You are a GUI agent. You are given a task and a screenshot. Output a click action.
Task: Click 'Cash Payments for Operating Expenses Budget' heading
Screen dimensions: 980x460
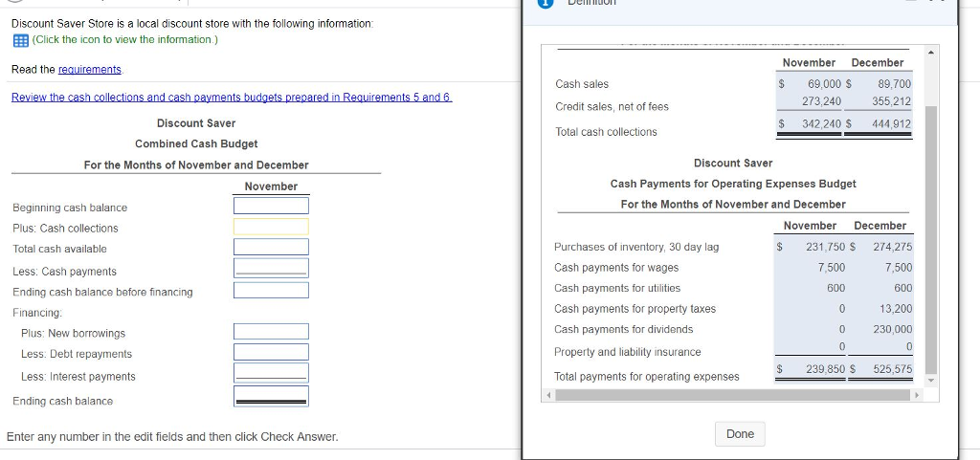tap(733, 184)
